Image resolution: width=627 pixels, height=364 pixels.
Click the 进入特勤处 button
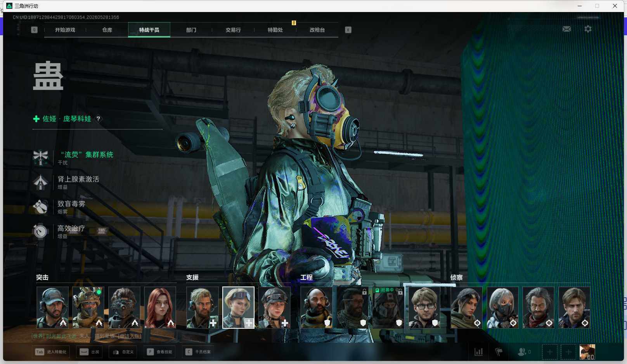coord(51,352)
